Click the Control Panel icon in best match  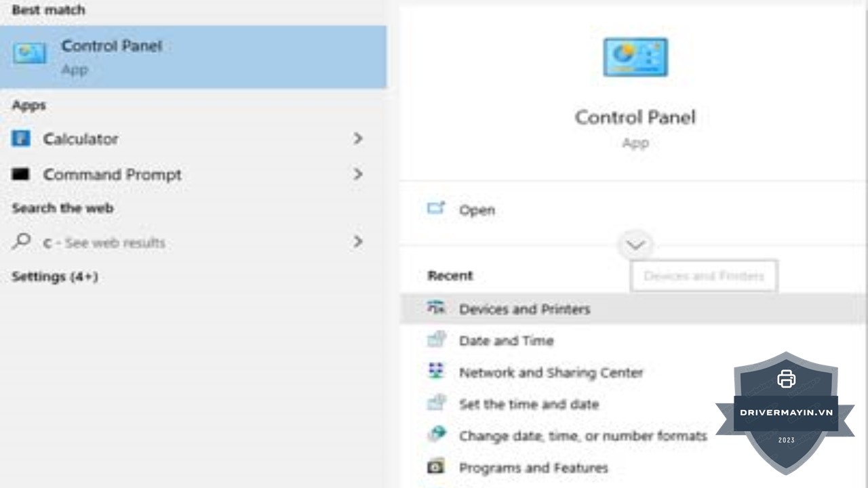tap(30, 54)
